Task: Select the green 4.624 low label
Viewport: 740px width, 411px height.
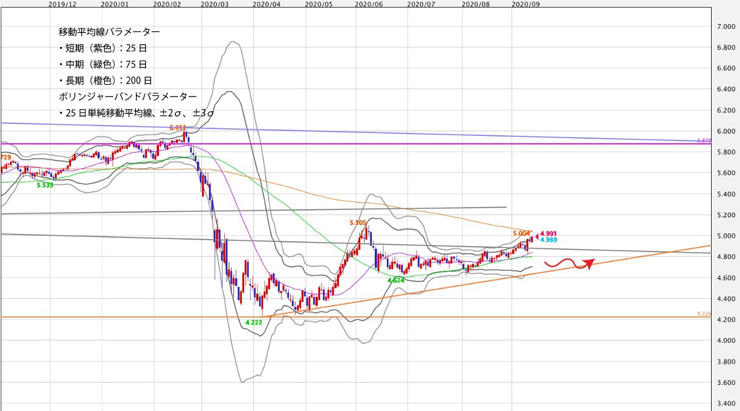Action: click(395, 280)
